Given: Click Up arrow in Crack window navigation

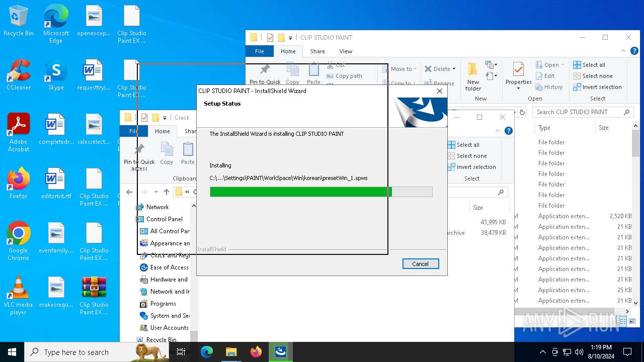Looking at the screenshot, I should coord(167,192).
